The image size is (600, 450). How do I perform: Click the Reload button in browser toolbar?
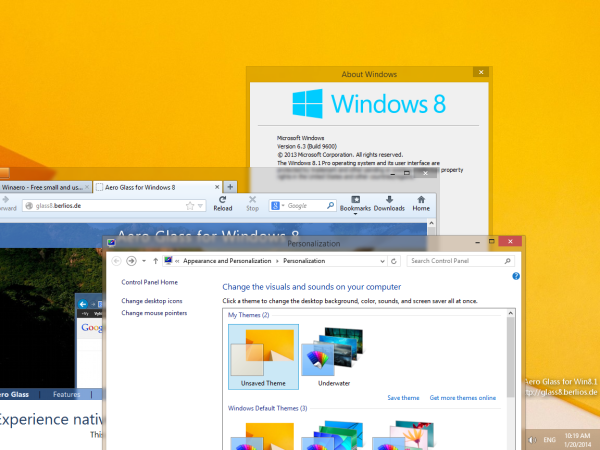223,204
